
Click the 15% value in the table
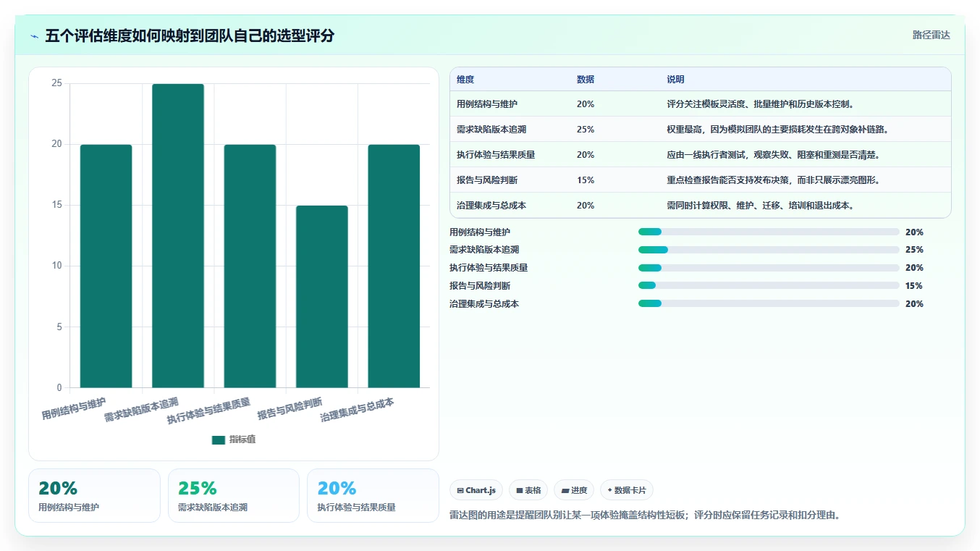pyautogui.click(x=586, y=180)
